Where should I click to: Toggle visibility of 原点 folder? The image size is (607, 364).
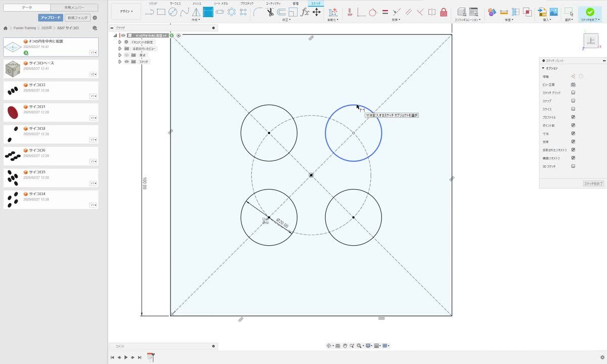pos(126,55)
